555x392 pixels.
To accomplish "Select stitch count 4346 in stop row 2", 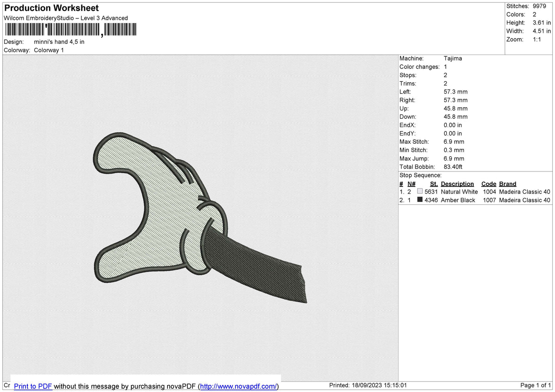I will click(431, 200).
